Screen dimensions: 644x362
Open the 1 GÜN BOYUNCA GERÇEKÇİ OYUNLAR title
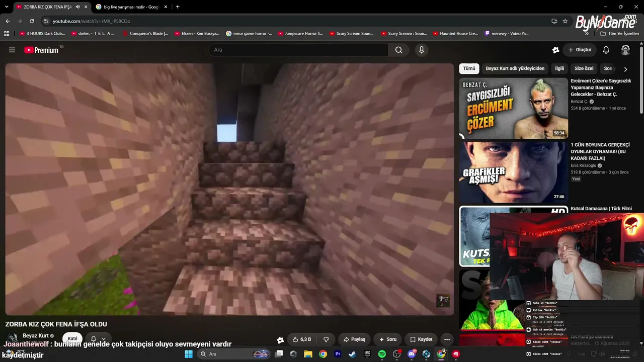[x=601, y=151]
